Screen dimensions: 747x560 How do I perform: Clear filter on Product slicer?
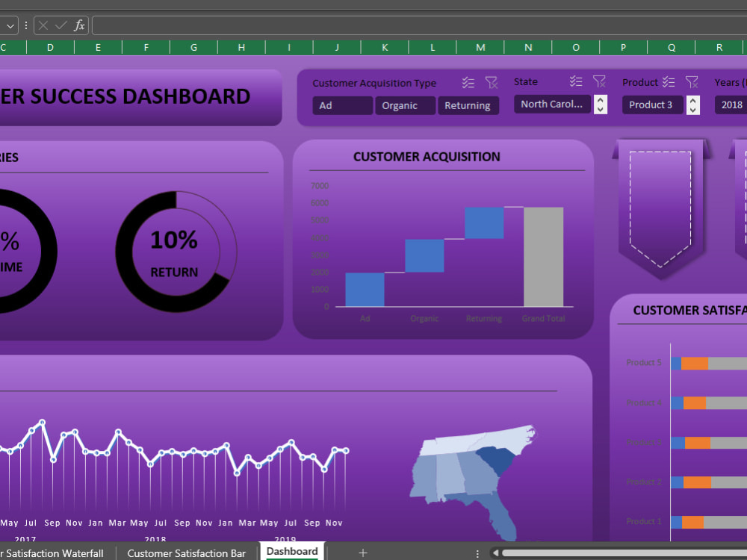(692, 82)
